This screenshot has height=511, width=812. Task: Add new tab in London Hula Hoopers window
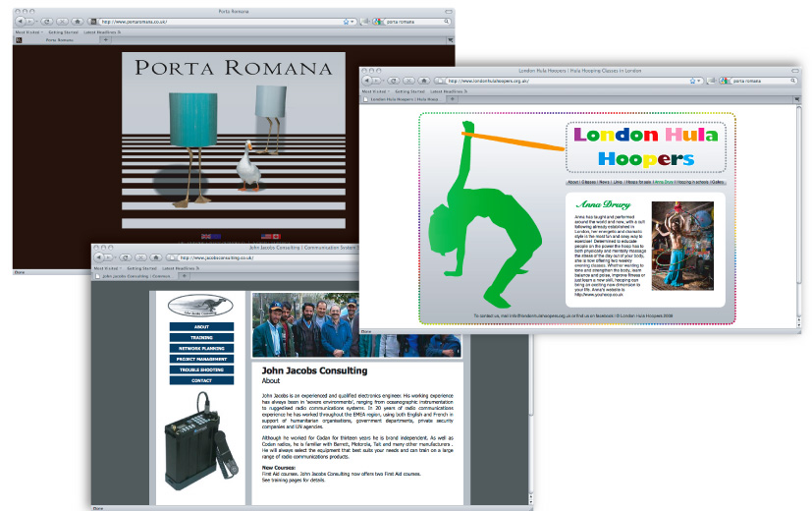pyautogui.click(x=452, y=99)
